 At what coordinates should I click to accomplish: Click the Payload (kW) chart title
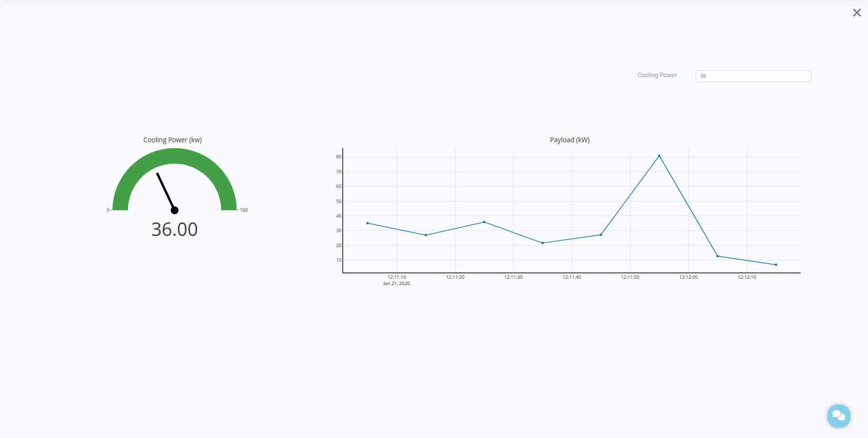pyautogui.click(x=569, y=140)
